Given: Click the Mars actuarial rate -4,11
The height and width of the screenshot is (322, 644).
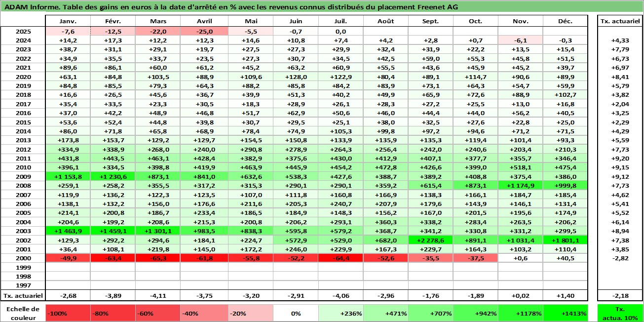Looking at the screenshot, I should 158,296.
